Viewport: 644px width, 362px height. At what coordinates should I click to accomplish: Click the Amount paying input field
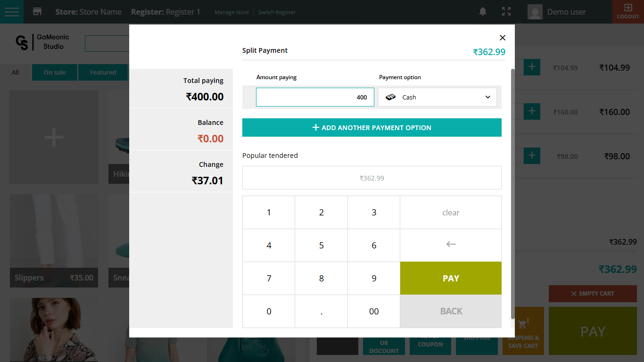[x=315, y=97]
